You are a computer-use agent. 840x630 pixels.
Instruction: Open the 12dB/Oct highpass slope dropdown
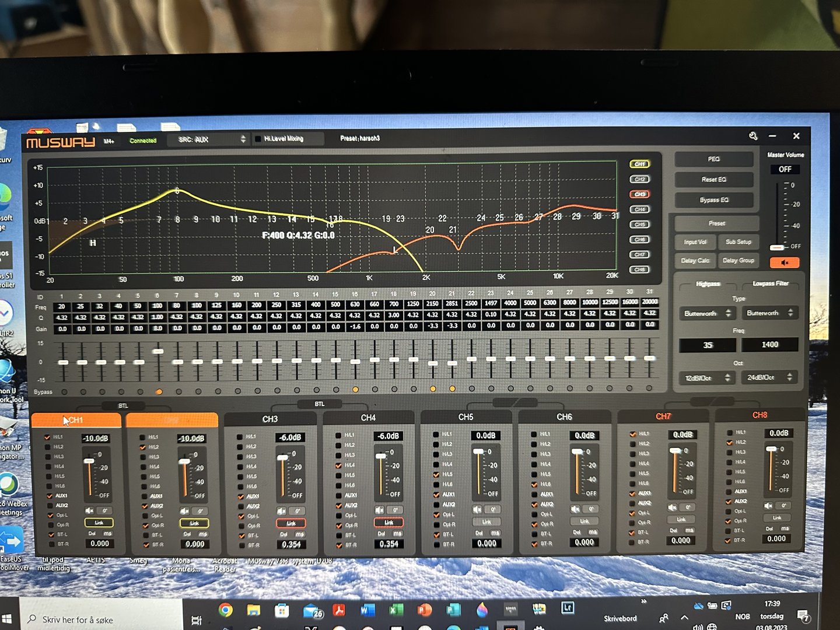point(706,378)
